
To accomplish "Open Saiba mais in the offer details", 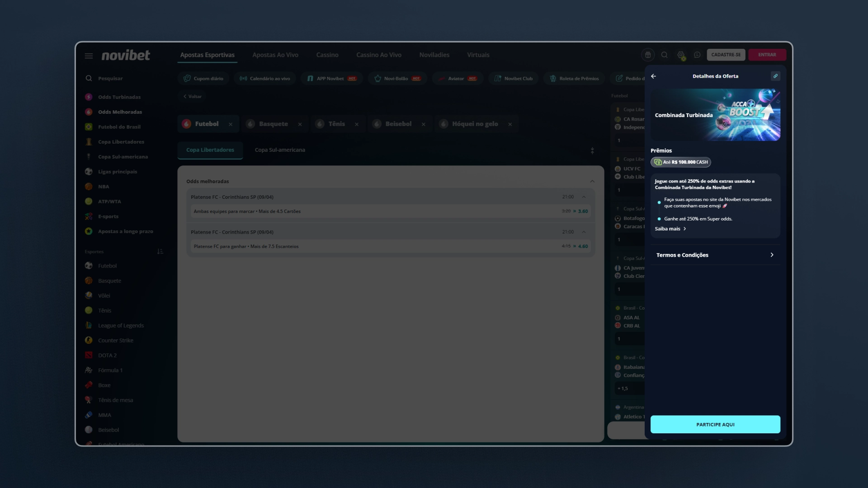I will tap(670, 229).
